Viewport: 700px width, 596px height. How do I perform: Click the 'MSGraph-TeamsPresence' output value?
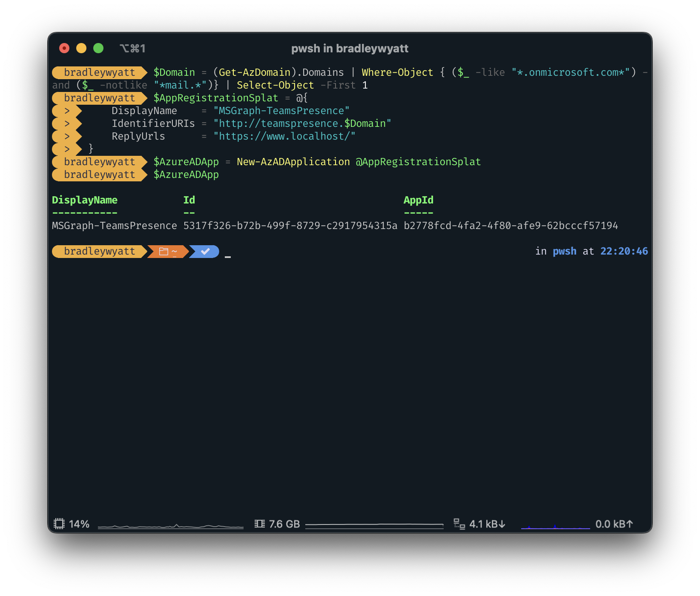(x=115, y=226)
